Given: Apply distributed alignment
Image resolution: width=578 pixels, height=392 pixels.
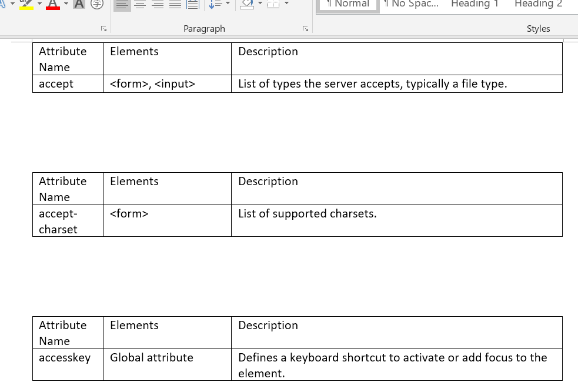Looking at the screenshot, I should point(193,5).
